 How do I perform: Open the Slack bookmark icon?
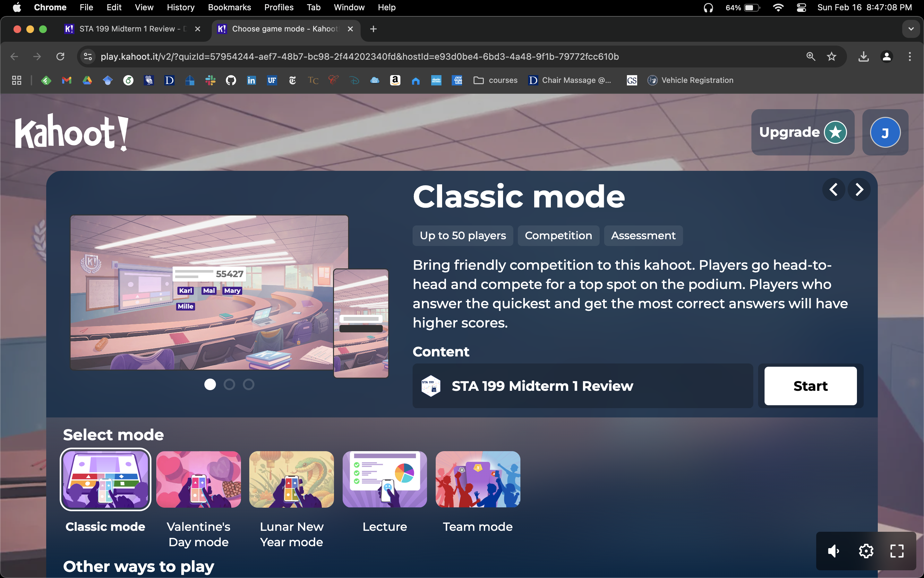(210, 80)
